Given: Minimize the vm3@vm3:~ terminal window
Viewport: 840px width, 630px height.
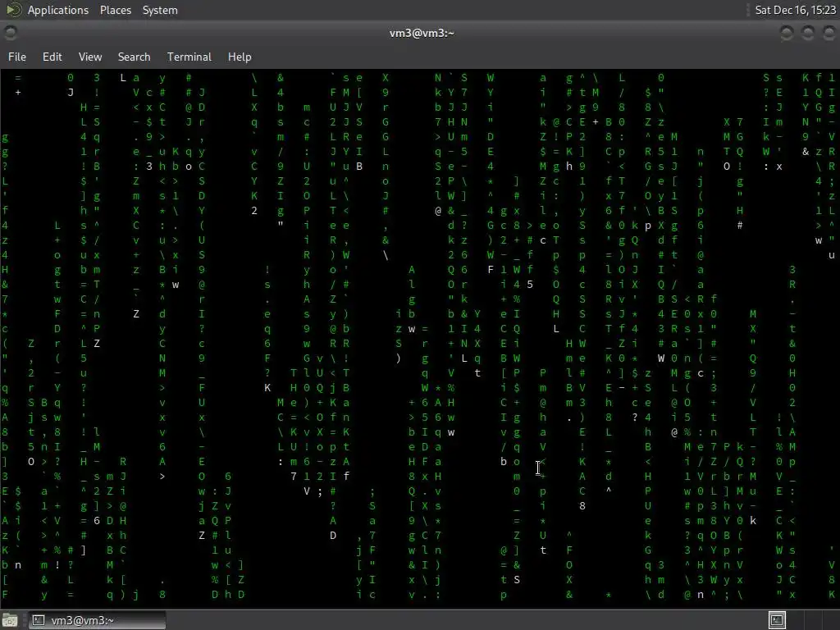Looking at the screenshot, I should [787, 33].
